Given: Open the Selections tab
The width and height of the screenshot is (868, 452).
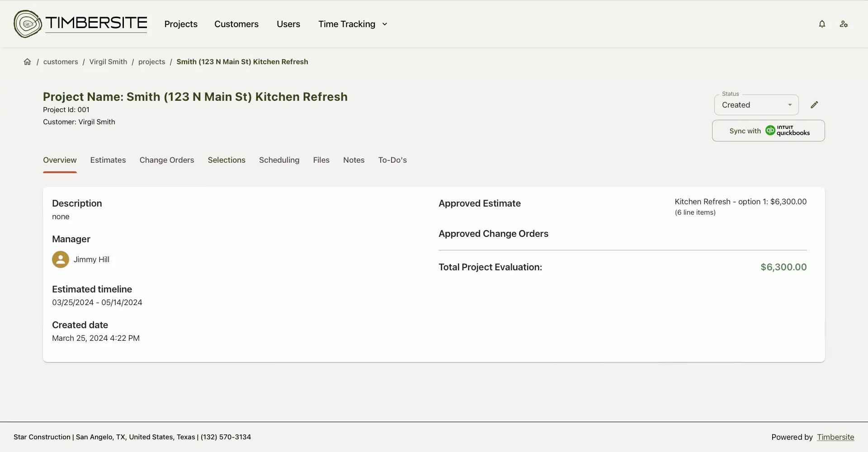Looking at the screenshot, I should click(x=226, y=160).
